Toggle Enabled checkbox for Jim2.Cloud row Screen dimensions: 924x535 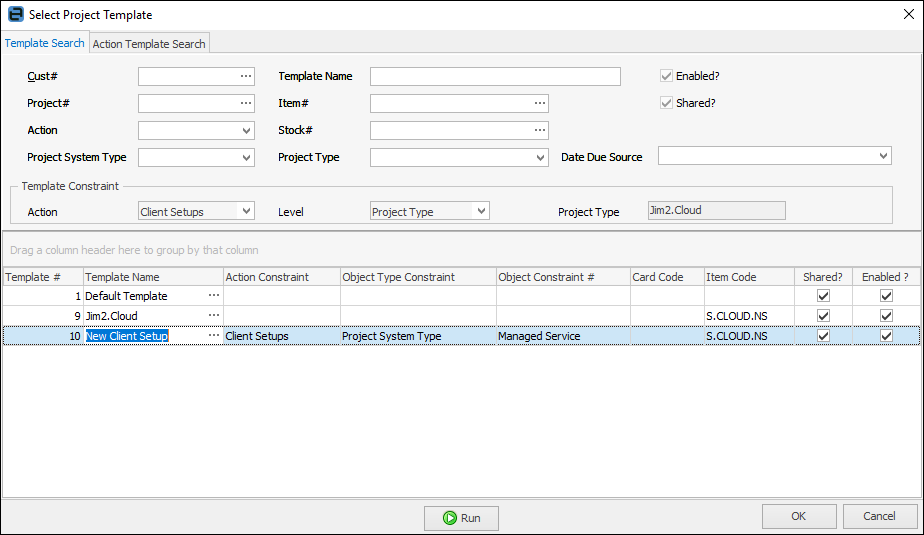click(x=886, y=316)
